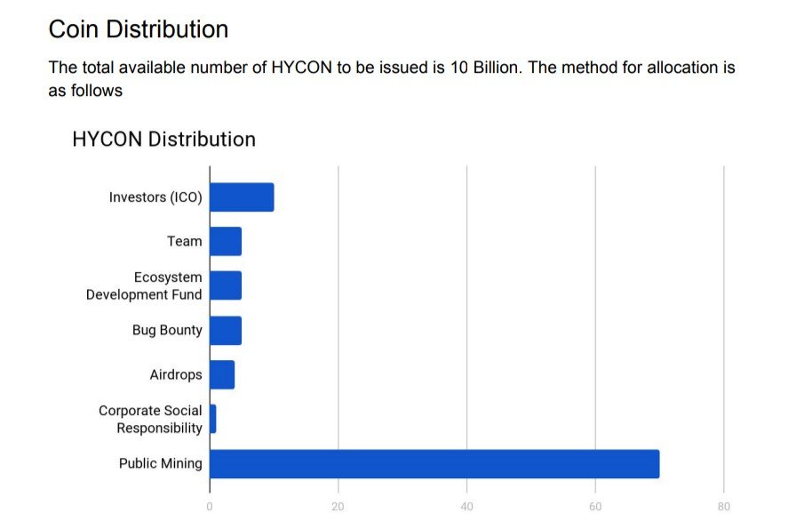Viewport: 812px width, 521px height.
Task: Click the "Ecosystem Development Fund" label
Action: 145,285
